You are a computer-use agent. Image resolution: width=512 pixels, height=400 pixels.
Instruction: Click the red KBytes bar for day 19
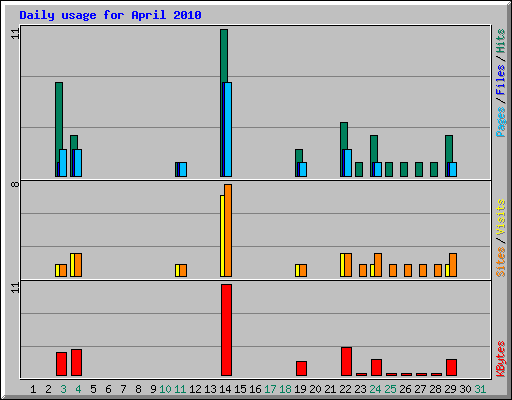pos(301,368)
